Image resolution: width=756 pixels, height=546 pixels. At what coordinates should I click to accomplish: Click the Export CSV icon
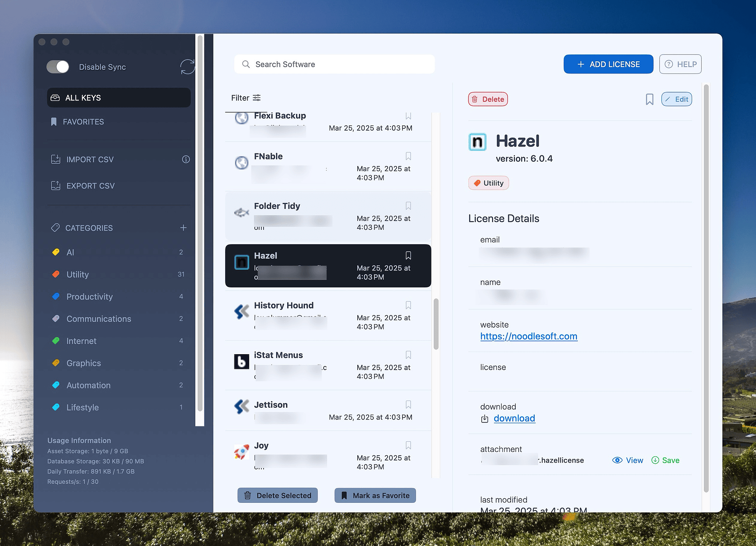(x=56, y=186)
